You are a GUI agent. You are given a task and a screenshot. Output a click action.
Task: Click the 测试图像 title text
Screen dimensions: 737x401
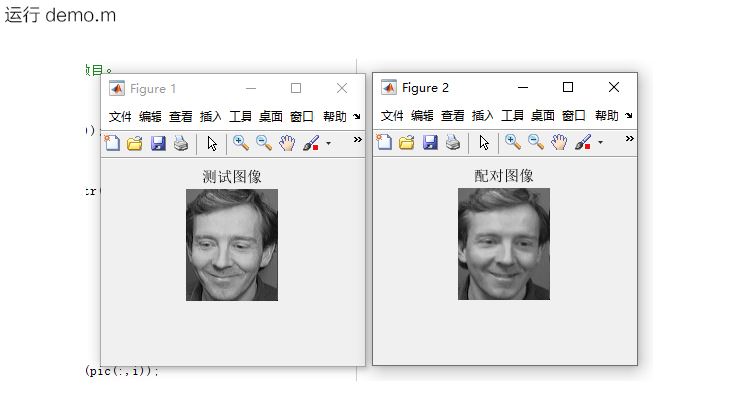coord(232,177)
